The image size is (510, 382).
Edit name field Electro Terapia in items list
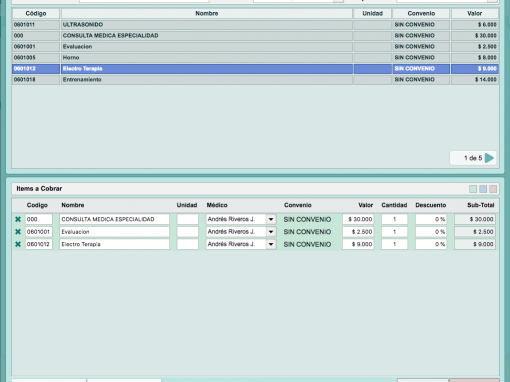[114, 244]
